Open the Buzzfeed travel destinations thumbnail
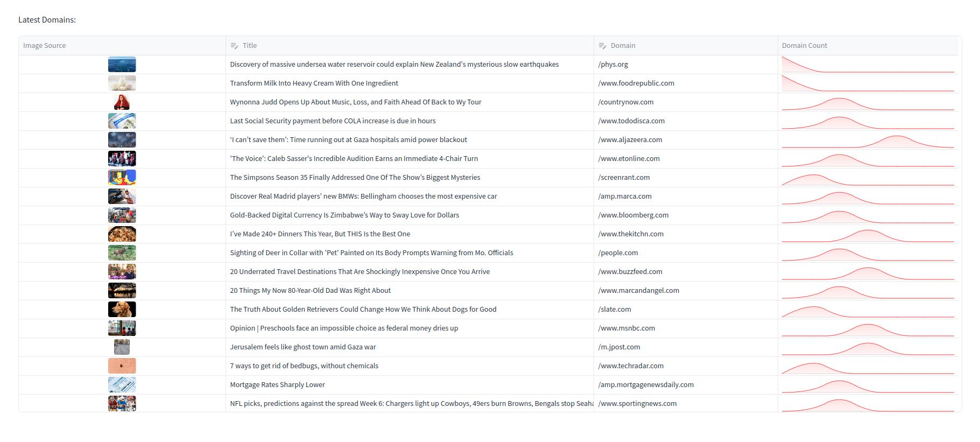The height and width of the screenshot is (442, 980). point(122,272)
